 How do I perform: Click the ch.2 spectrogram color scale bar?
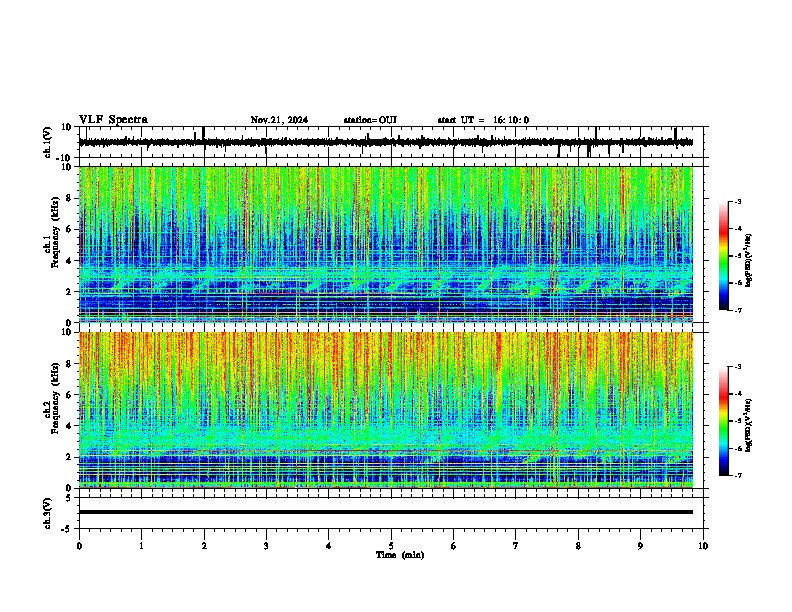point(724,421)
